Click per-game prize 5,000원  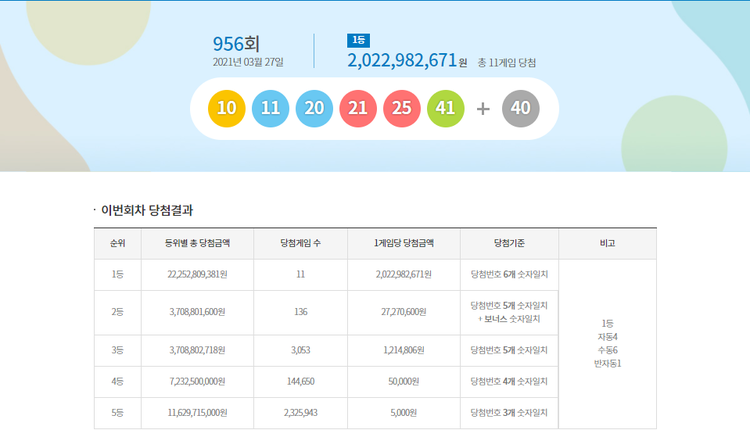[404, 413]
